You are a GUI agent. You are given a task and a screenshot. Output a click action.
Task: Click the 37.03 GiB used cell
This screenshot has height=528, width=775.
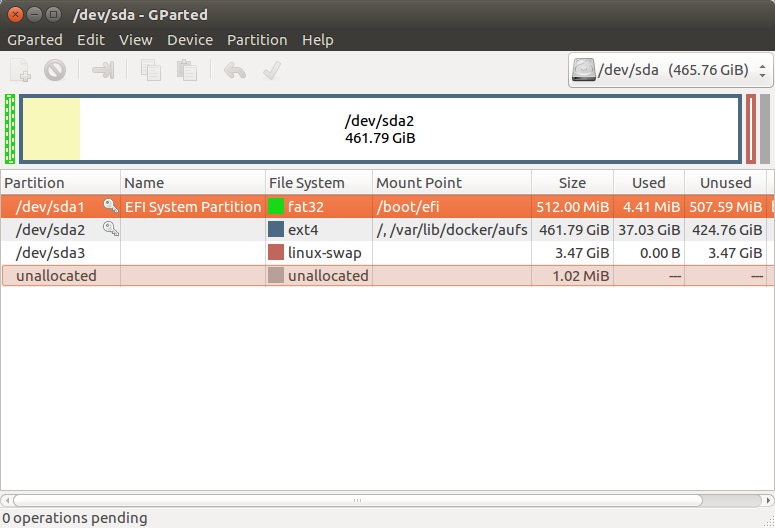[649, 230]
